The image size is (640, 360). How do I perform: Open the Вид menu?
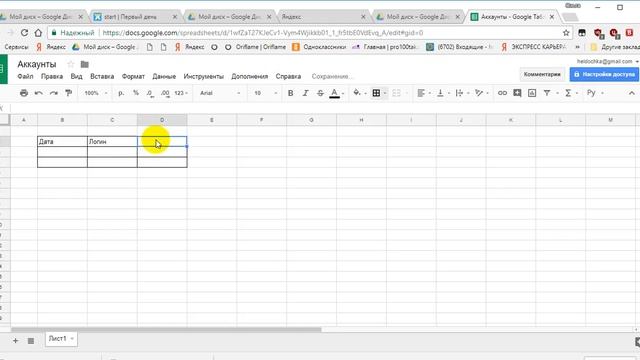pyautogui.click(x=76, y=76)
